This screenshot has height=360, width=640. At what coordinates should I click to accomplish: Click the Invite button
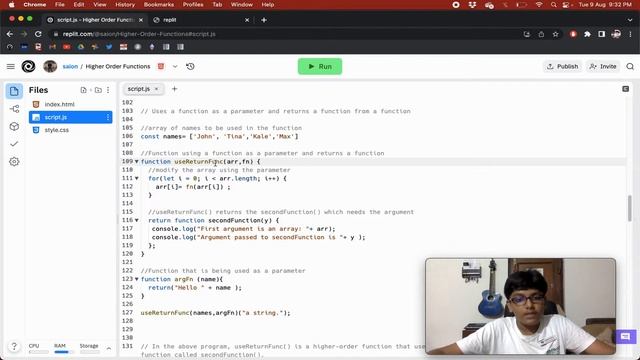click(603, 67)
